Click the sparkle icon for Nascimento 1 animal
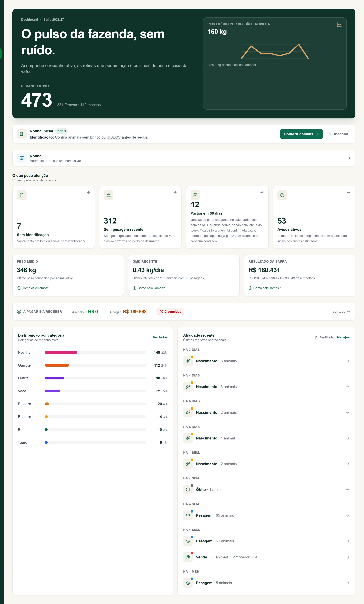This screenshot has width=364, height=604. pos(188,438)
